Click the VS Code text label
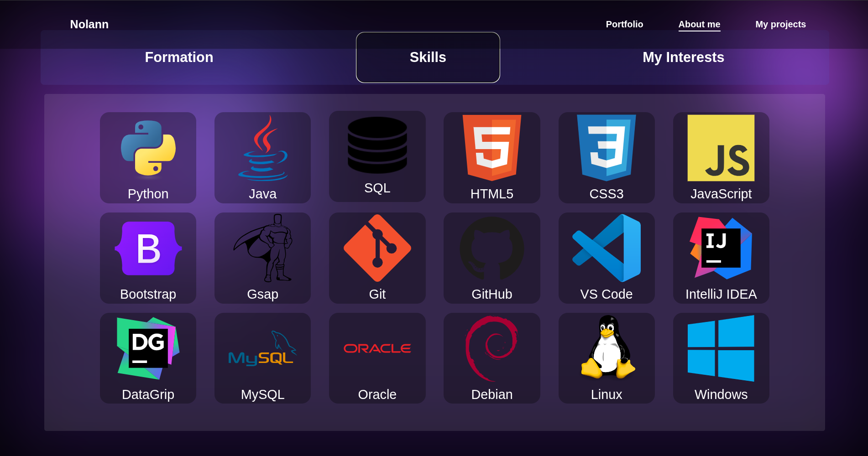 [607, 294]
